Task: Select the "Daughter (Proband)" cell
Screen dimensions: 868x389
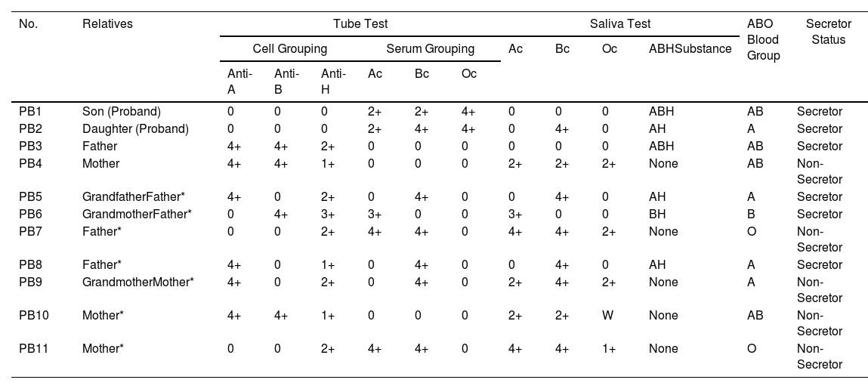Action: click(x=135, y=128)
